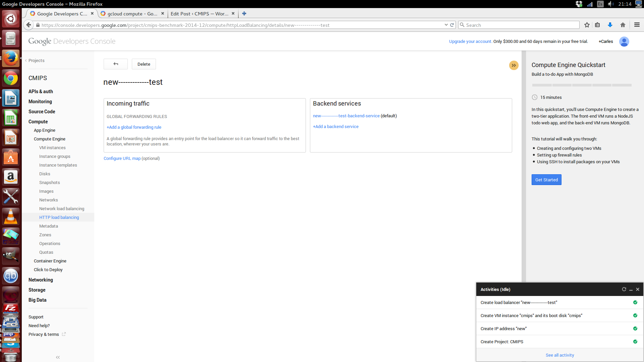The image size is (644, 362).
Task: Open See all activity link
Action: point(559,355)
